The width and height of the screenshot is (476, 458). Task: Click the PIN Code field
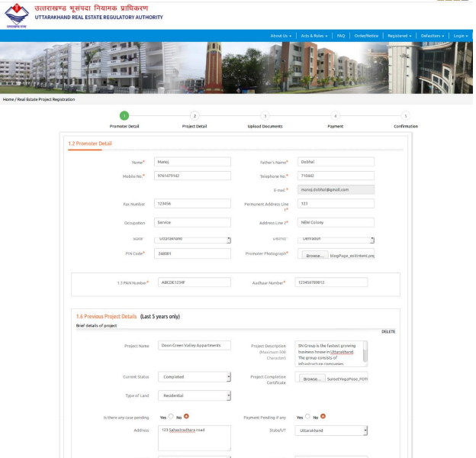point(192,253)
